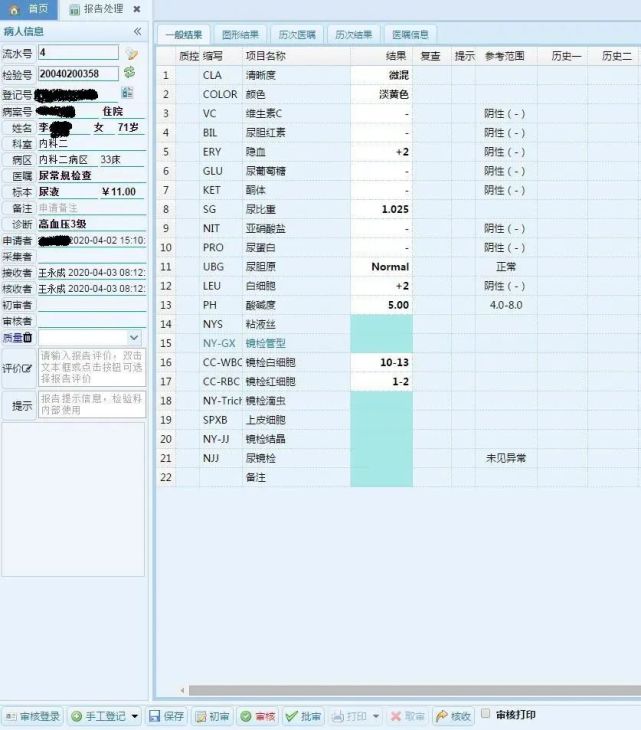Click the empty result cell for 尿镜检

(x=381, y=458)
